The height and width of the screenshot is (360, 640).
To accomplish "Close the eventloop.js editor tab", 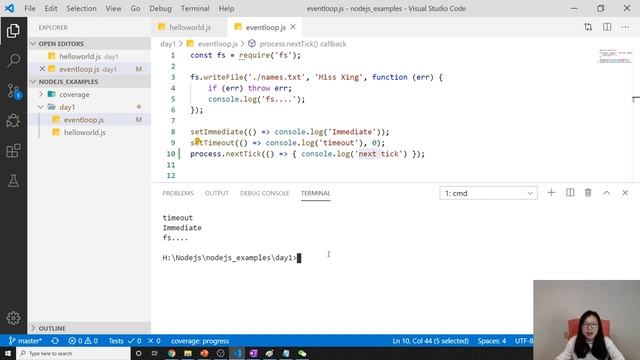I will (x=293, y=27).
